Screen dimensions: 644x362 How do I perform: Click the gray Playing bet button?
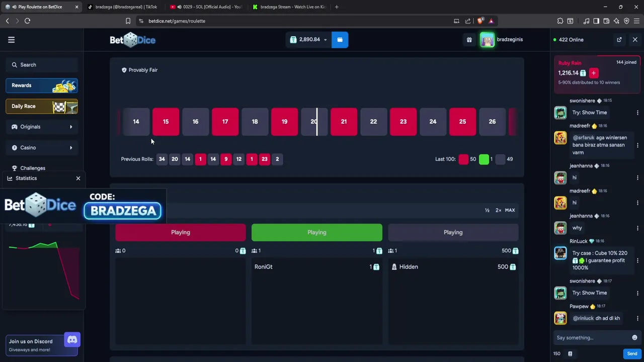453,232
